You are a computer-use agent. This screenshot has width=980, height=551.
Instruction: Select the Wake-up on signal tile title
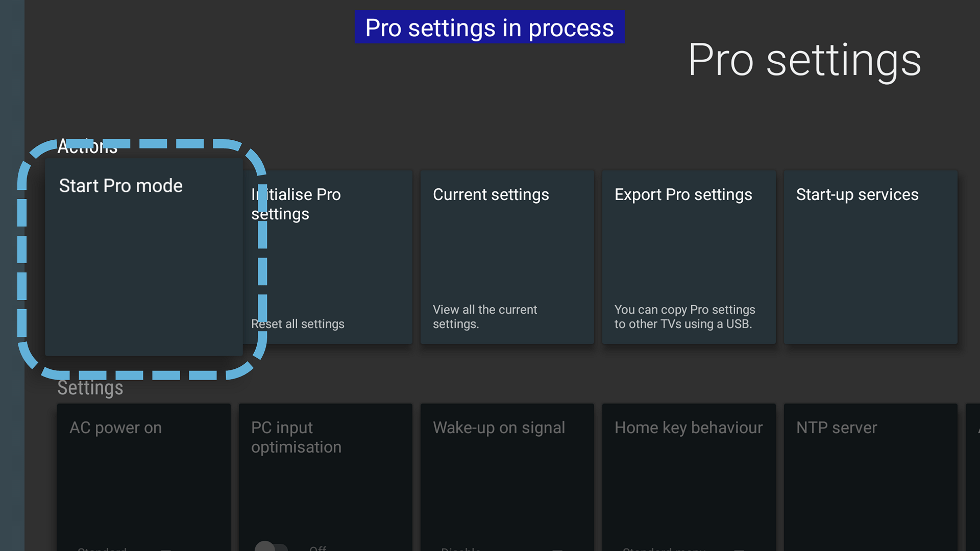pos(499,428)
